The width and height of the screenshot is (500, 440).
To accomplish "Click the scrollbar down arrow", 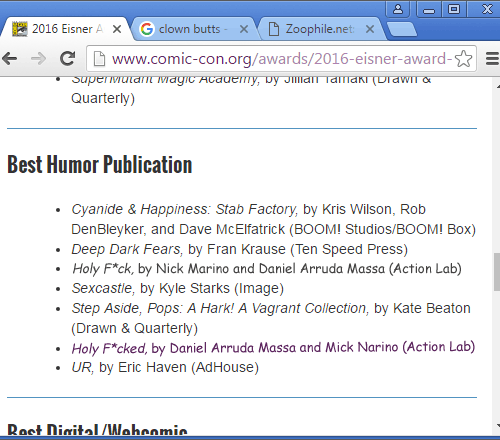I will click(497, 426).
